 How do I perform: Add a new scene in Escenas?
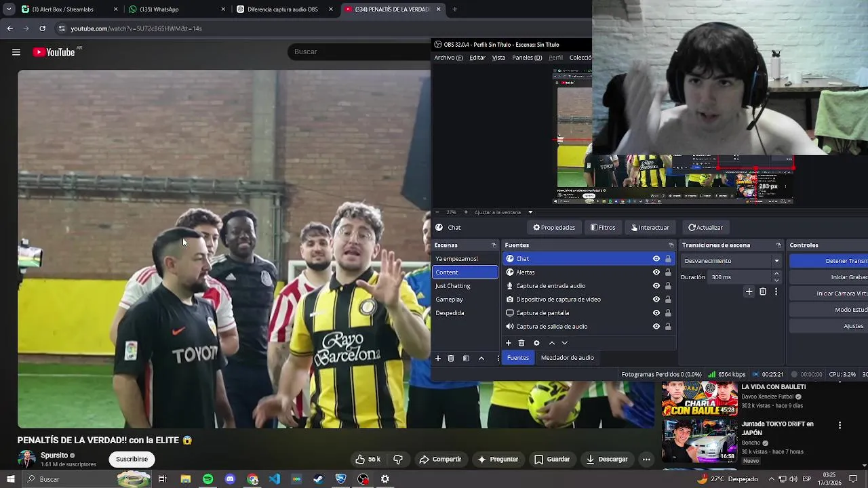[x=438, y=358]
